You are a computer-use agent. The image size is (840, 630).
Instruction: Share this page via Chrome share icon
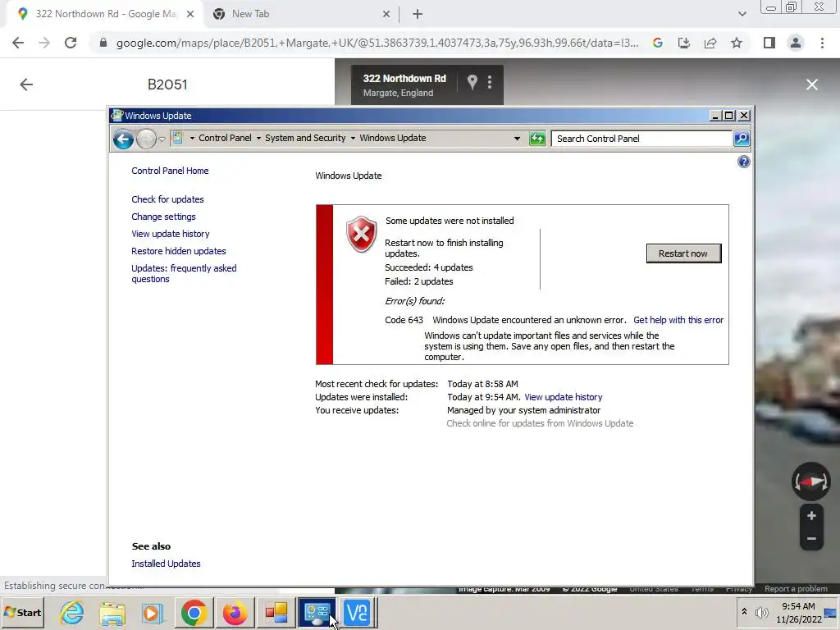tap(710, 43)
